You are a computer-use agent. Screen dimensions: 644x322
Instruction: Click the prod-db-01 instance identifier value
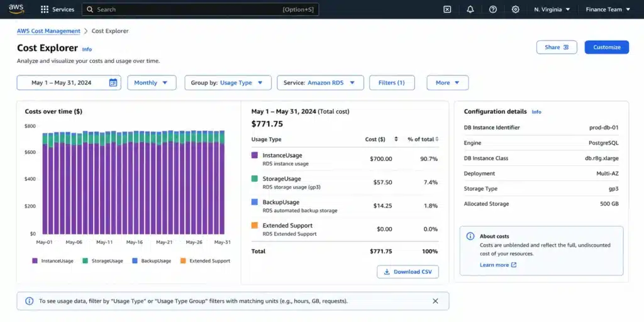click(x=604, y=127)
